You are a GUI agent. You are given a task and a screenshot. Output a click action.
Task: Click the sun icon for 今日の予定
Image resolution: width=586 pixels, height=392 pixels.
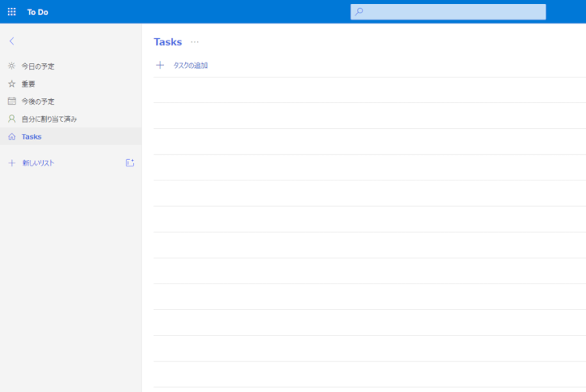12,66
